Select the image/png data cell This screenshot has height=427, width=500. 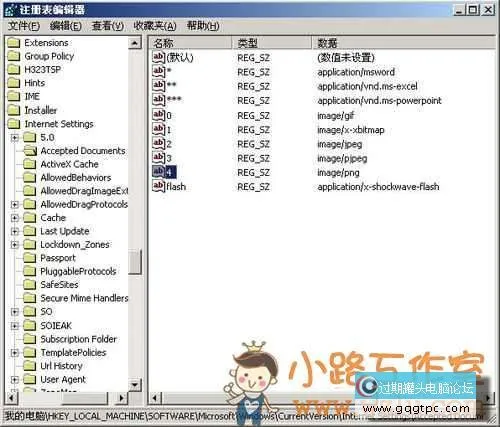coord(338,173)
